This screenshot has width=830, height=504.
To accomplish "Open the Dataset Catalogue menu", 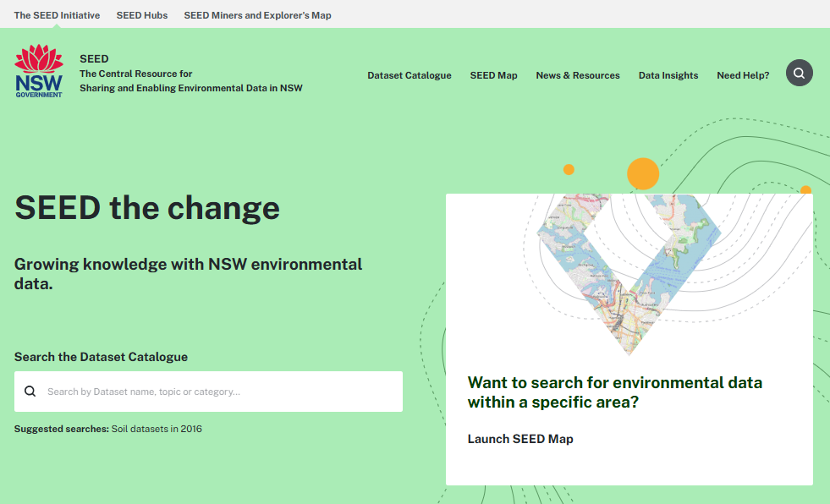I will click(410, 75).
